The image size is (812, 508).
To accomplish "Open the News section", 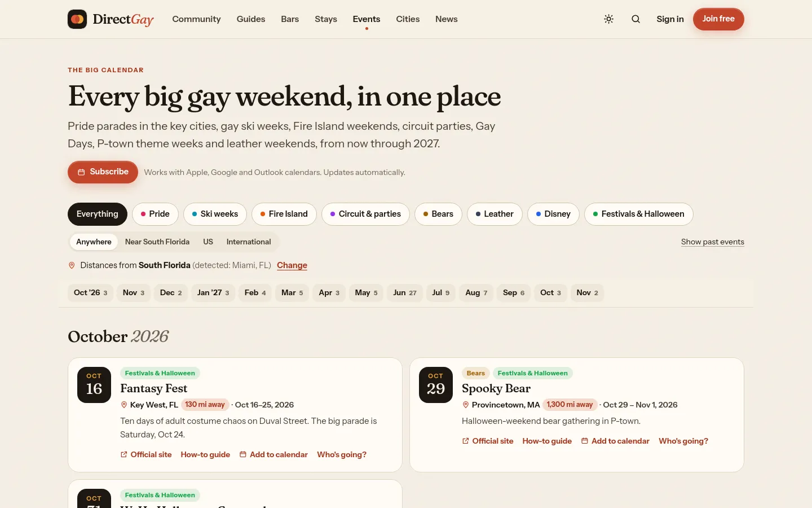I will pyautogui.click(x=447, y=19).
